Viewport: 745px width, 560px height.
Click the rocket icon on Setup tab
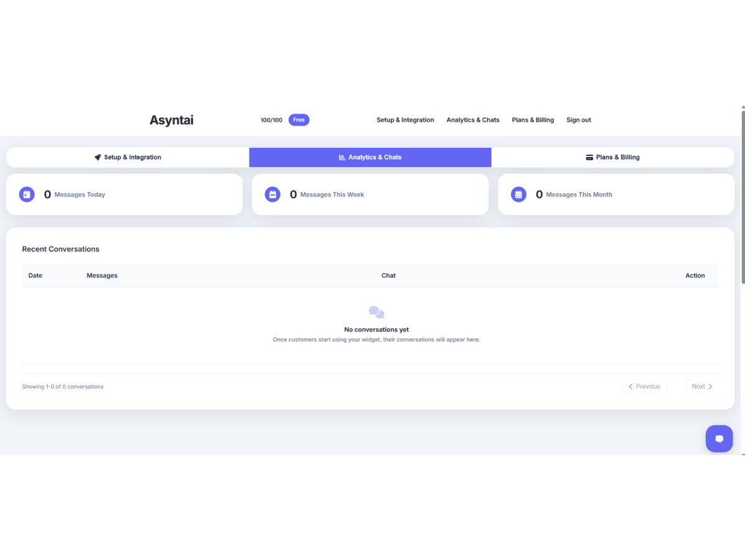(x=97, y=158)
